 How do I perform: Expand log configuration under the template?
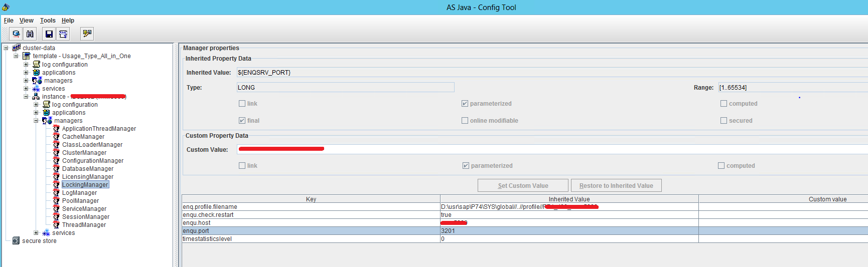[26, 64]
